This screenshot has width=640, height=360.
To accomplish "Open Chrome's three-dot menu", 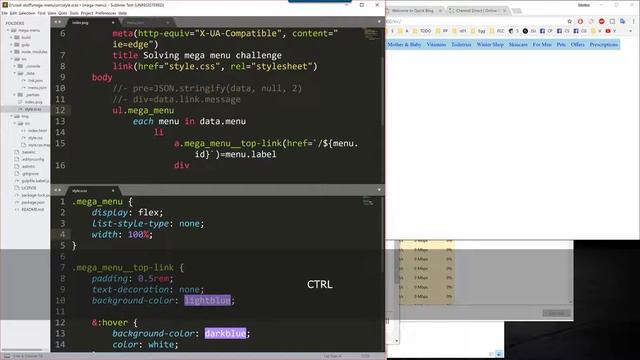I will (633, 21).
